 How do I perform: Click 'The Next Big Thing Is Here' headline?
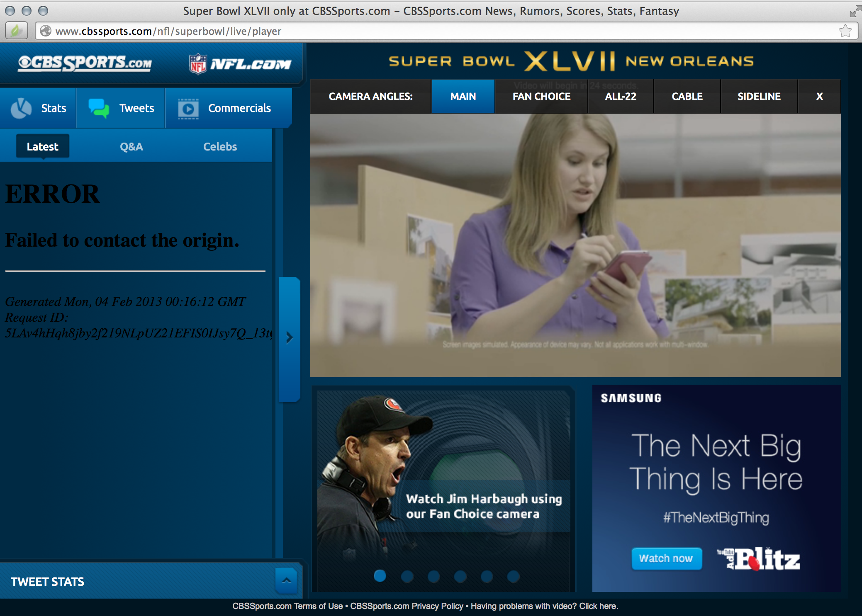pyautogui.click(x=716, y=462)
